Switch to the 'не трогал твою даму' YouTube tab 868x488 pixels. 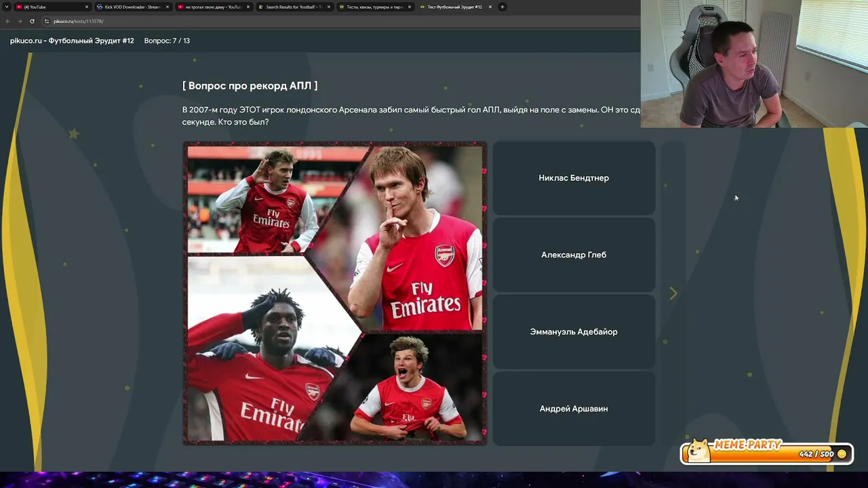tap(213, 7)
